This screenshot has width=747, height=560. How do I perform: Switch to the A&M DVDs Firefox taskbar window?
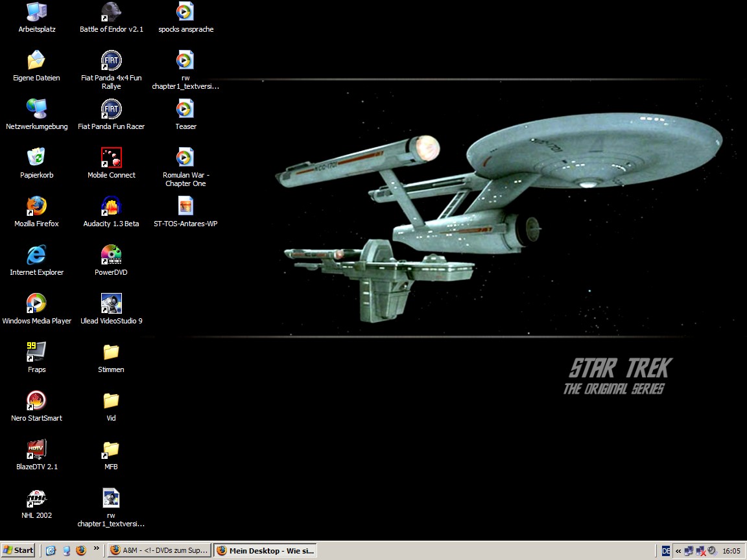[160, 551]
